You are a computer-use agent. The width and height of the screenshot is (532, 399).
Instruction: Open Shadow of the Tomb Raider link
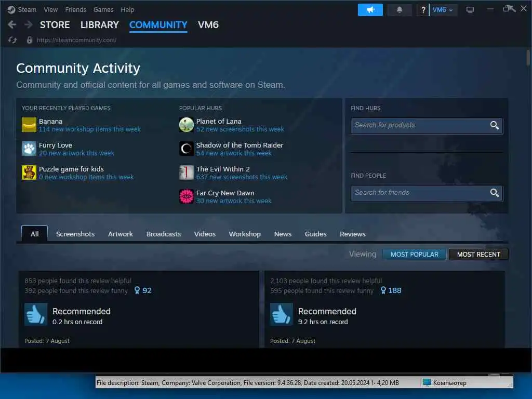click(240, 145)
